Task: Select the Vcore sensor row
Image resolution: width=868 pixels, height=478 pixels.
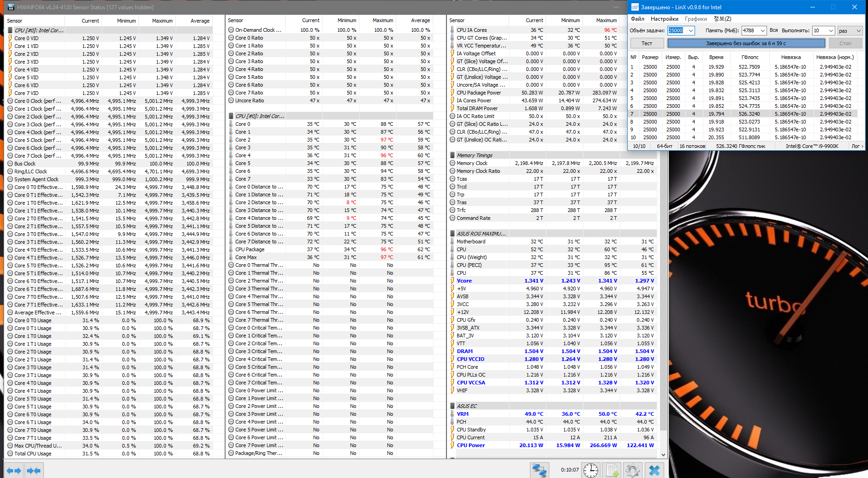Action: tap(552, 281)
